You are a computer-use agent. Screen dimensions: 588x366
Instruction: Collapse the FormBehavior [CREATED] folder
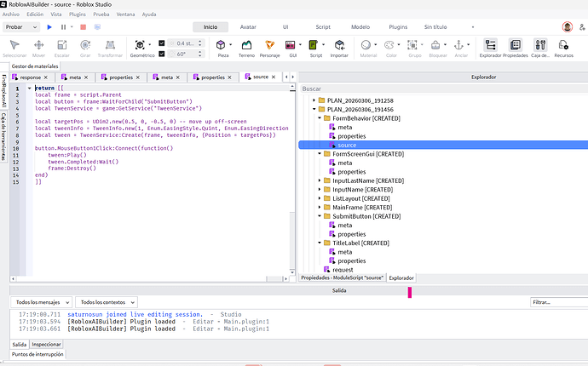click(320, 118)
